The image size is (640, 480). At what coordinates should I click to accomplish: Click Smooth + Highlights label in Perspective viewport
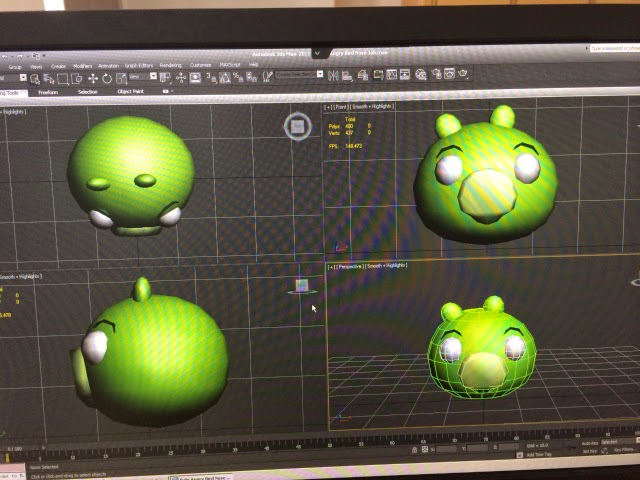(386, 266)
